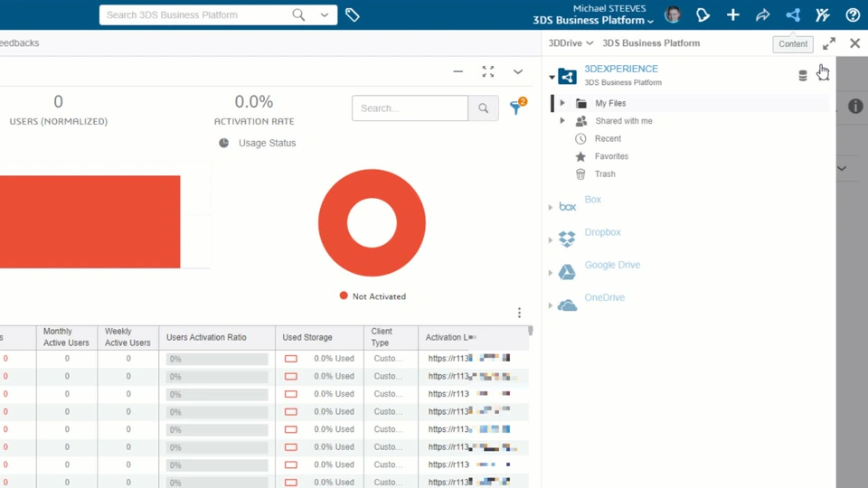Image resolution: width=868 pixels, height=488 pixels.
Task: Click the storage database icon in 3DDrive
Action: pos(803,76)
